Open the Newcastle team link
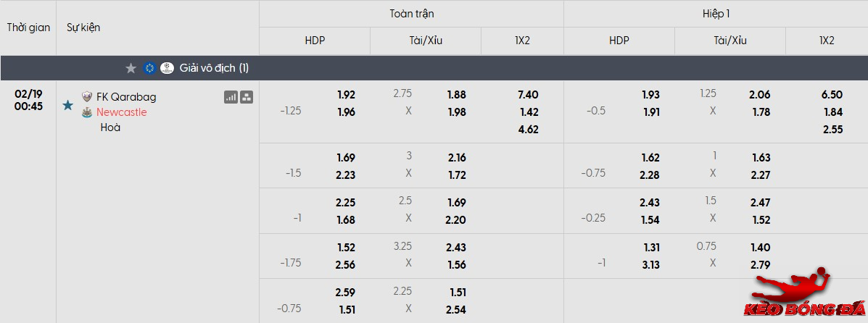 tap(122, 112)
